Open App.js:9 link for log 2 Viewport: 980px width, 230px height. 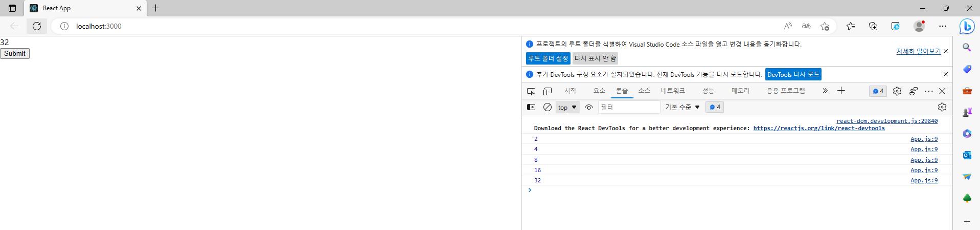pyautogui.click(x=924, y=139)
